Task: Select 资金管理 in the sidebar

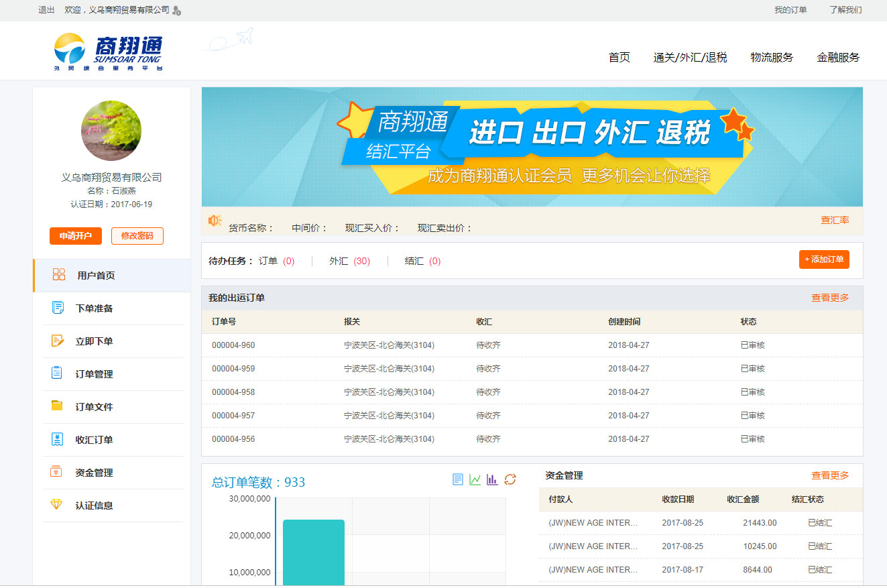Action: pos(112,473)
